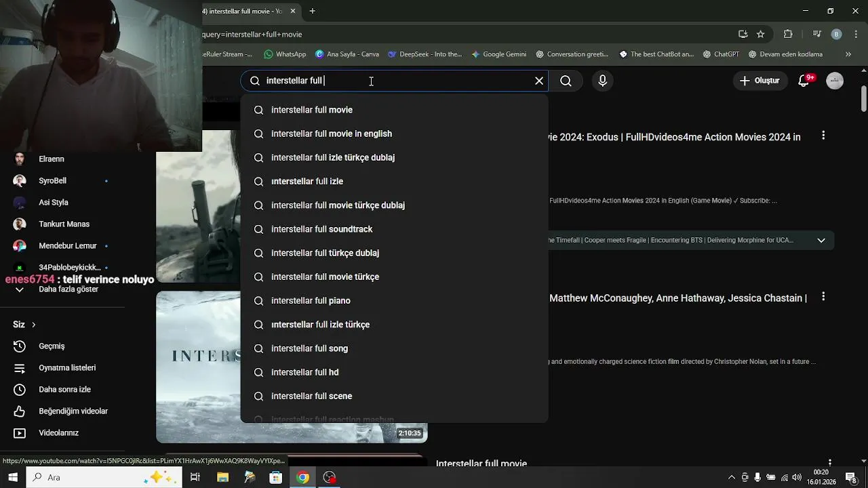The width and height of the screenshot is (868, 488).
Task: Select suggestion interstellar full movie in english
Action: click(x=394, y=134)
